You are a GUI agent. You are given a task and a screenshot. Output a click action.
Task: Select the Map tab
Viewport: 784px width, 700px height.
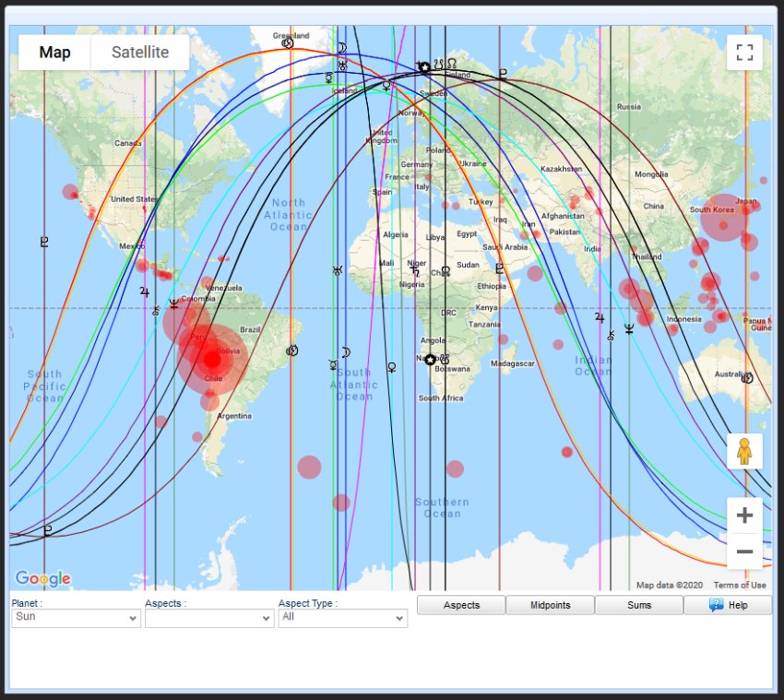coord(53,52)
